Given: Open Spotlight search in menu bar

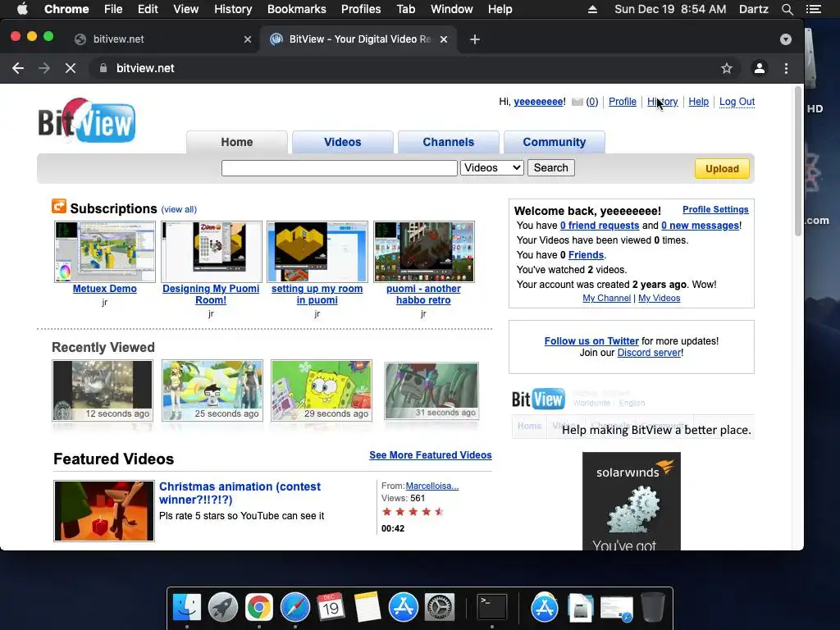Looking at the screenshot, I should tap(787, 9).
